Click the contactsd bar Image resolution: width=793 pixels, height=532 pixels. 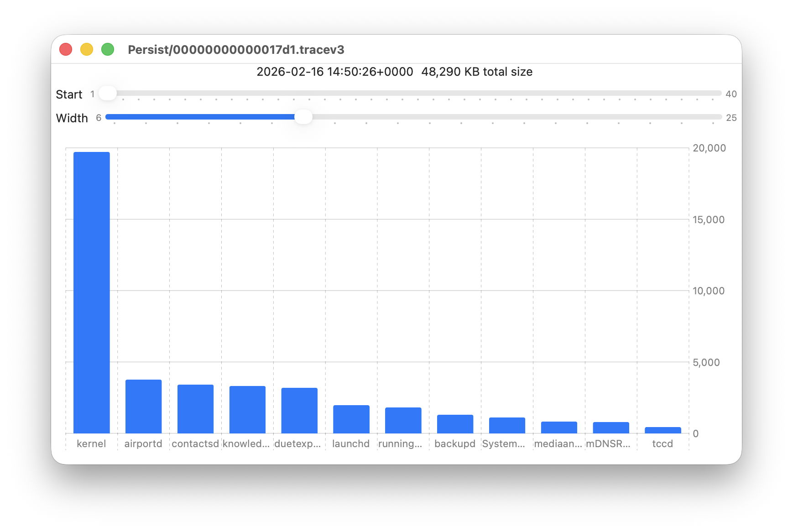click(x=195, y=409)
